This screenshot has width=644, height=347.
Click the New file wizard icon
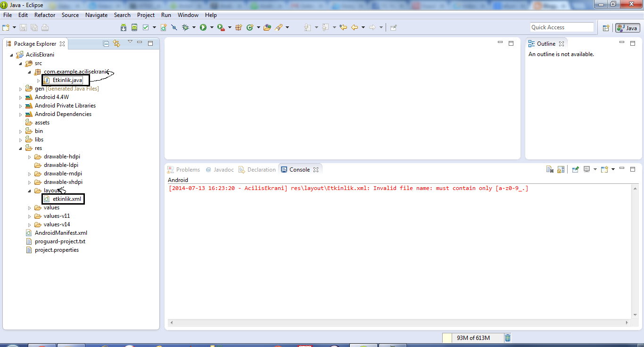tap(6, 27)
